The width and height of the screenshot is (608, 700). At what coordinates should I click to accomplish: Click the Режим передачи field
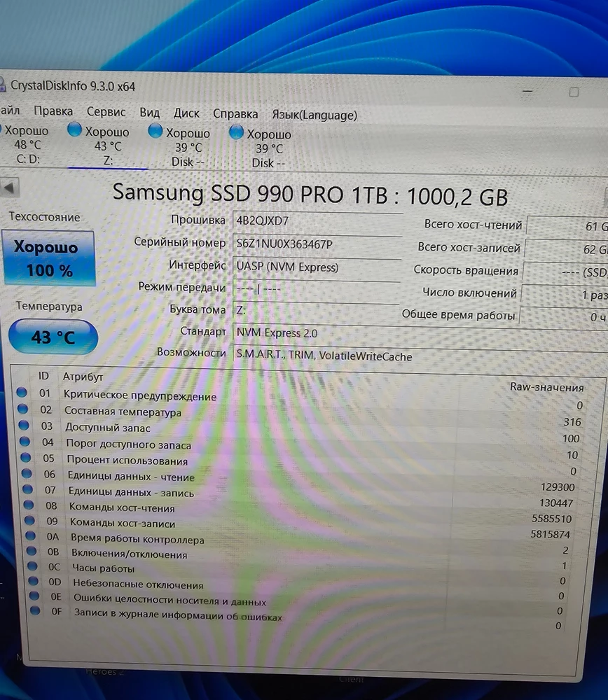click(x=315, y=289)
